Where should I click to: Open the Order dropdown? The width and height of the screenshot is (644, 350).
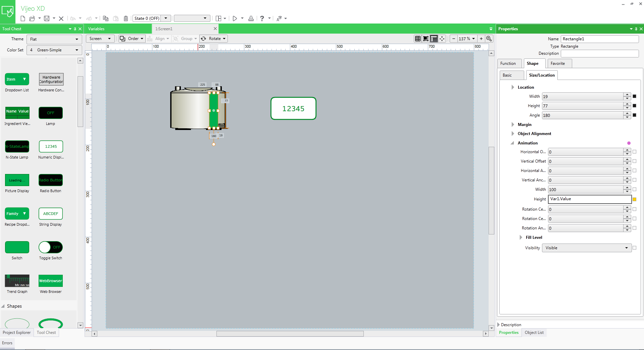132,39
